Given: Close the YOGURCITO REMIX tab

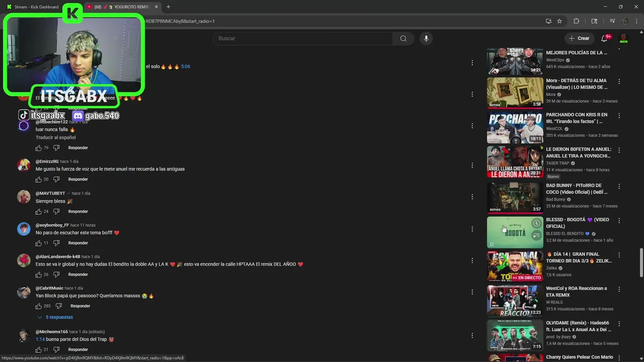Looking at the screenshot, I should [156, 7].
